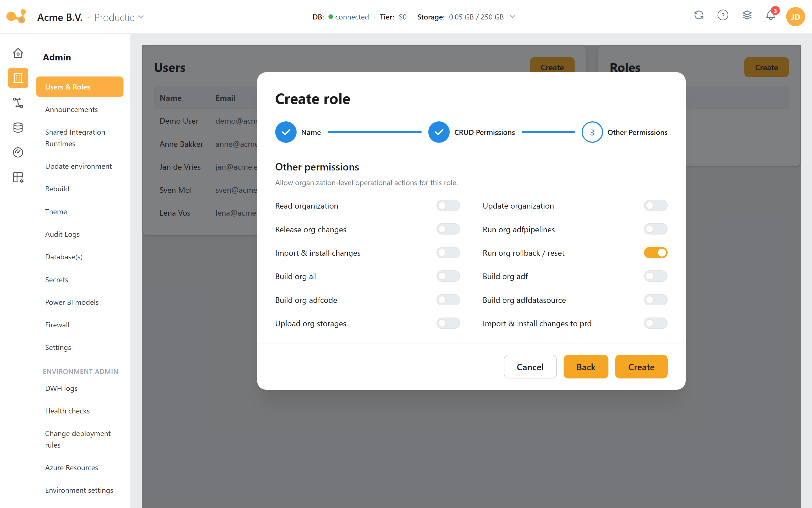Expand the Productie environment dropdown

pos(119,17)
